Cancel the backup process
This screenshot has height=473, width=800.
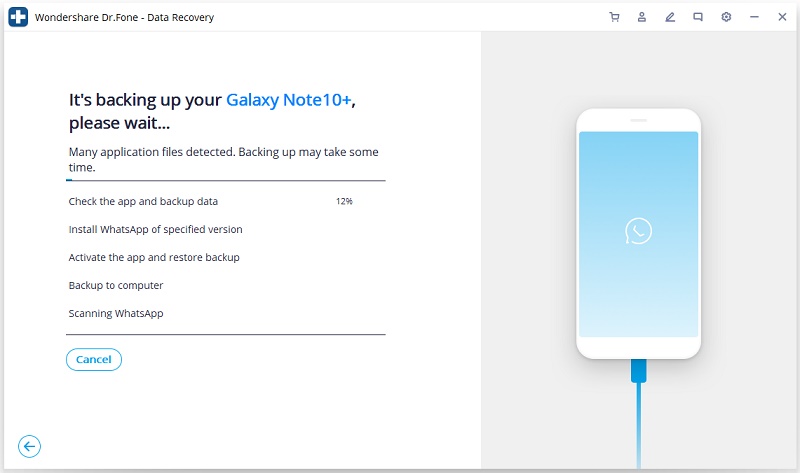point(94,360)
